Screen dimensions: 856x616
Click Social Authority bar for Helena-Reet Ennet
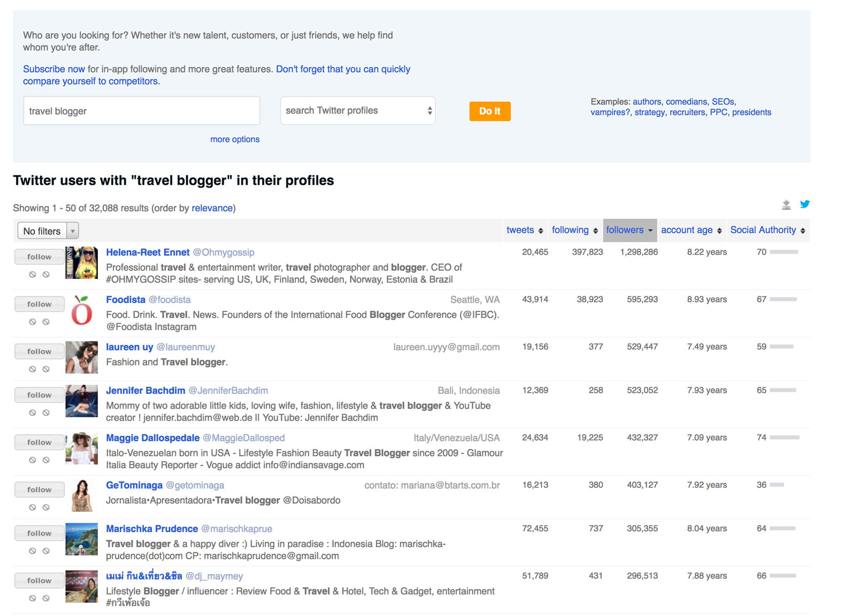pos(784,252)
